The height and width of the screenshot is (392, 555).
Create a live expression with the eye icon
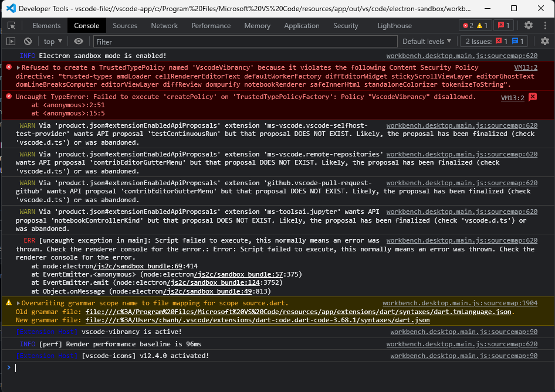click(78, 41)
